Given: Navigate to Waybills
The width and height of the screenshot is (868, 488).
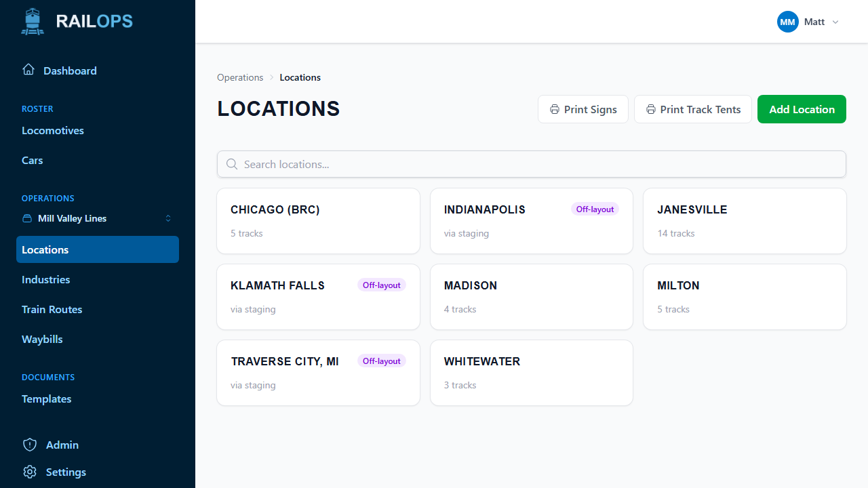Looking at the screenshot, I should [42, 339].
